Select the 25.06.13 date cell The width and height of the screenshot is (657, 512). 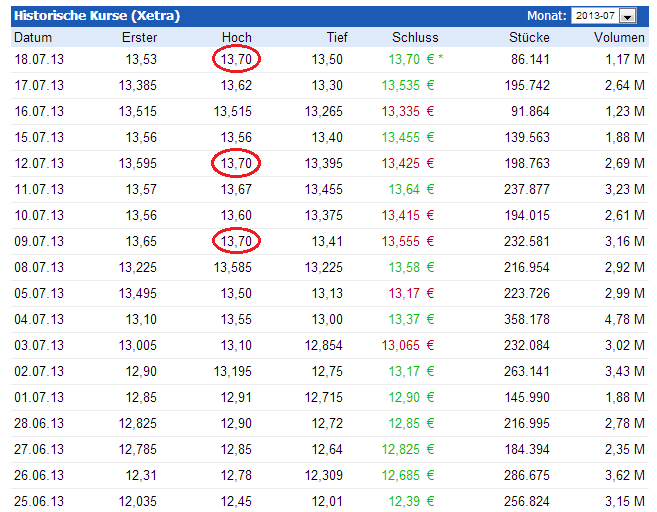[38, 500]
